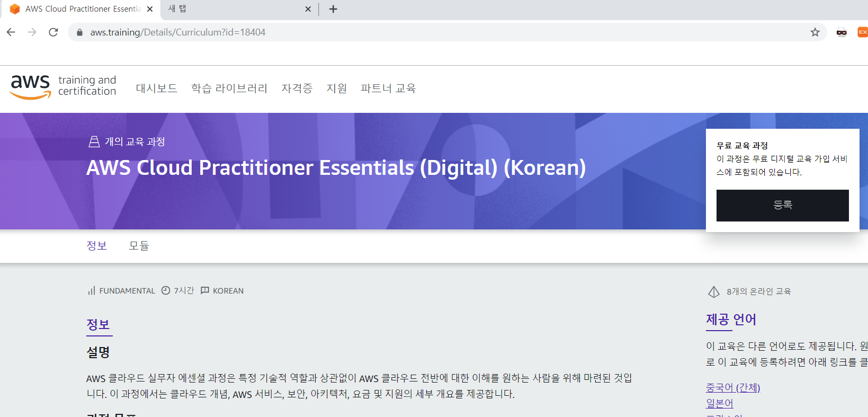Screen dimensions: 868x417
Task: Click the AWS training and certification logo
Action: pyautogui.click(x=63, y=86)
